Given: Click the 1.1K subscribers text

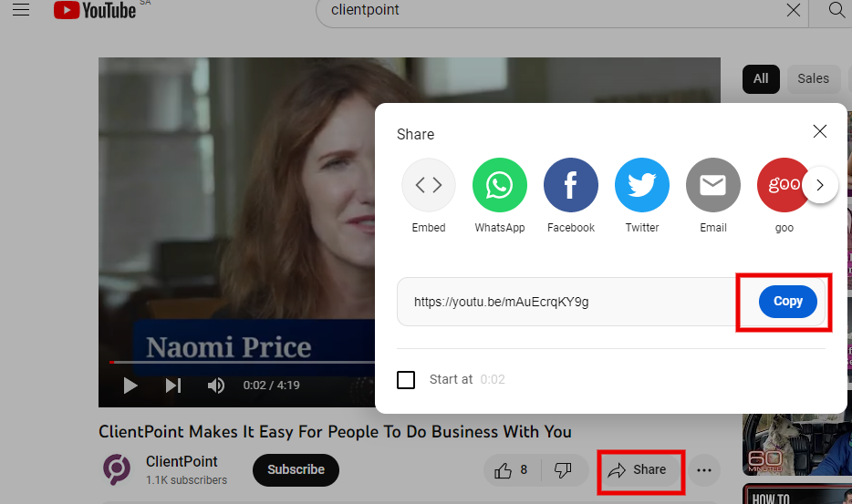Looking at the screenshot, I should tap(186, 480).
